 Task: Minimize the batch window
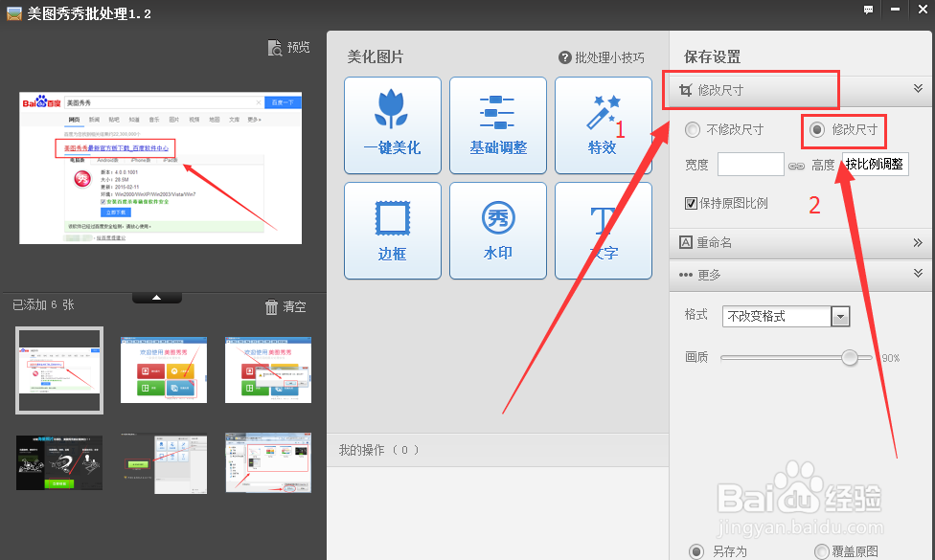(x=895, y=10)
